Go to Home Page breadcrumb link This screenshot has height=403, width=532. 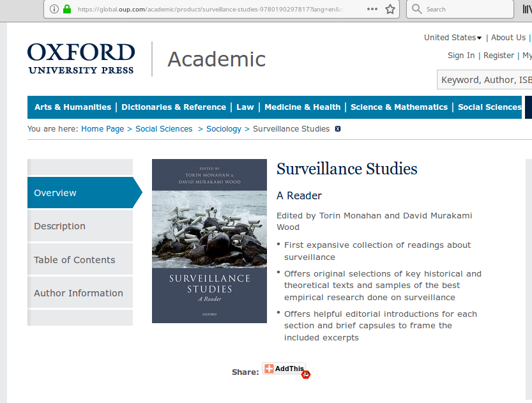coord(102,129)
